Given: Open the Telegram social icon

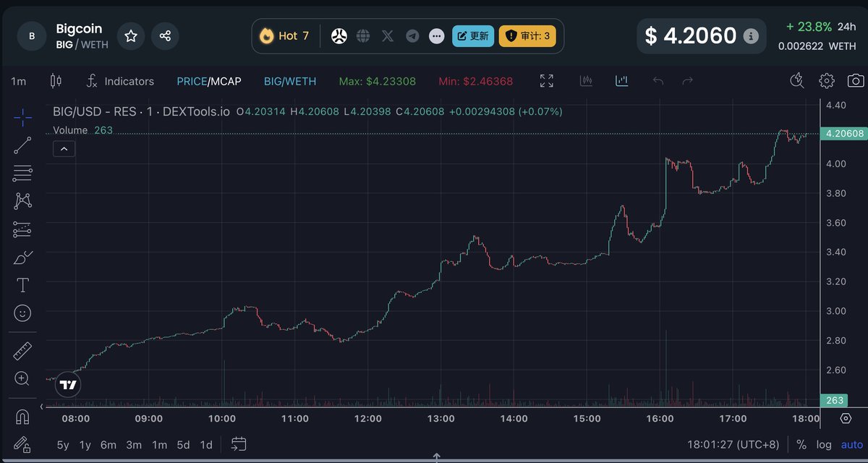Looking at the screenshot, I should 412,35.
